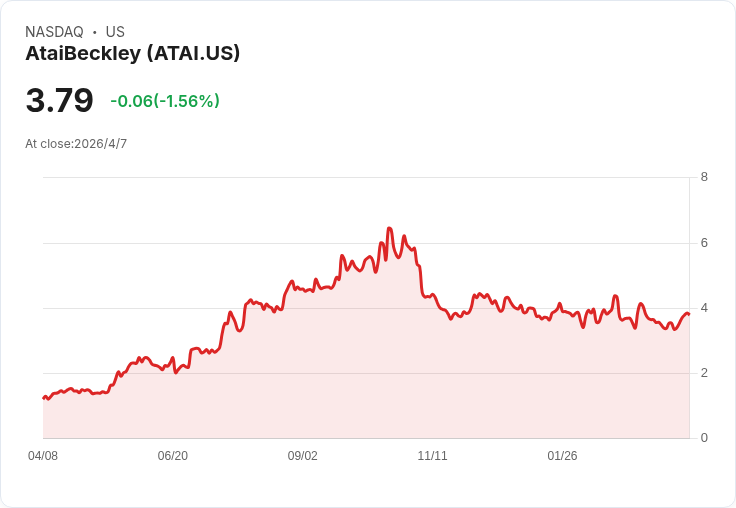The height and width of the screenshot is (508, 736).
Task: Click the rightmost end of the price line
Action: point(689,315)
